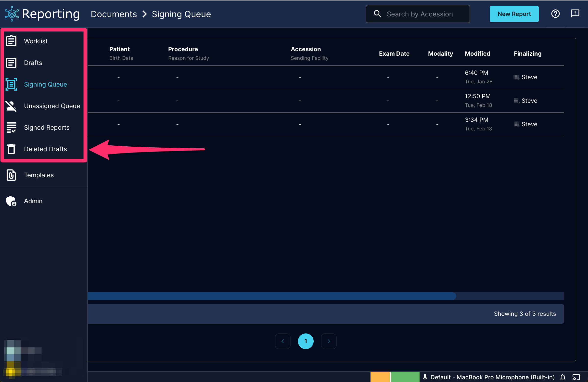Navigate to Unassigned Queue
This screenshot has height=382, width=588.
[52, 106]
